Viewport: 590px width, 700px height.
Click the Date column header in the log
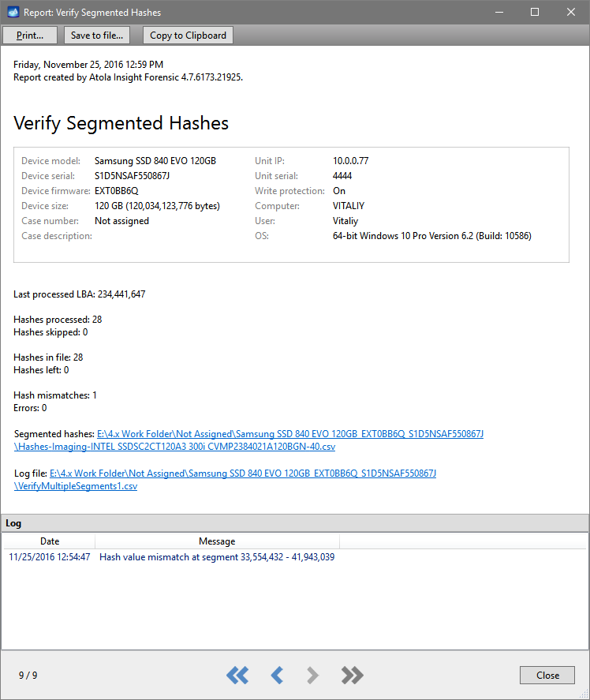coord(50,541)
